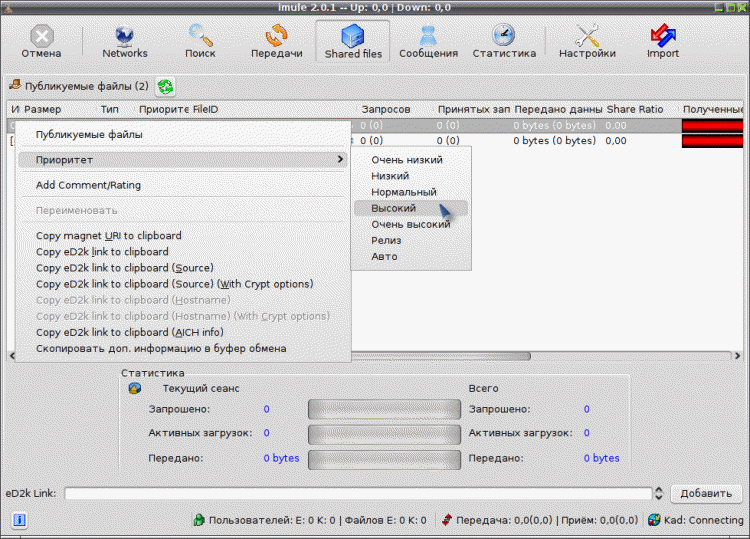Open the Передачи transfers toolbar icon
This screenshot has width=750, height=539.
276,36
